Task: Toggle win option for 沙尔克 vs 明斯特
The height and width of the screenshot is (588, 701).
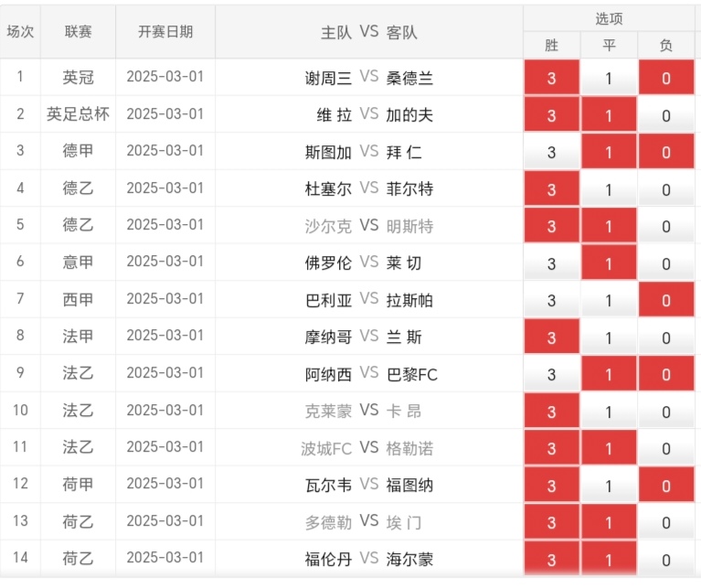Action: pyautogui.click(x=551, y=226)
